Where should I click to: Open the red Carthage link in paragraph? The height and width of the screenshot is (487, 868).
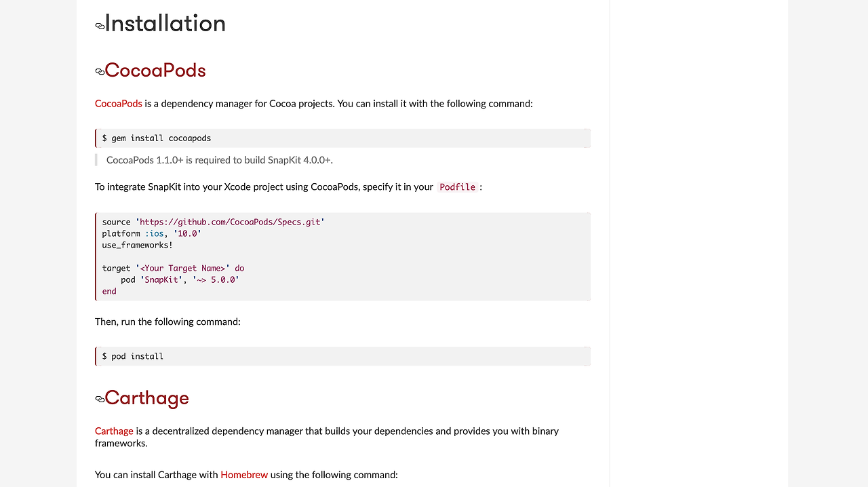(114, 431)
